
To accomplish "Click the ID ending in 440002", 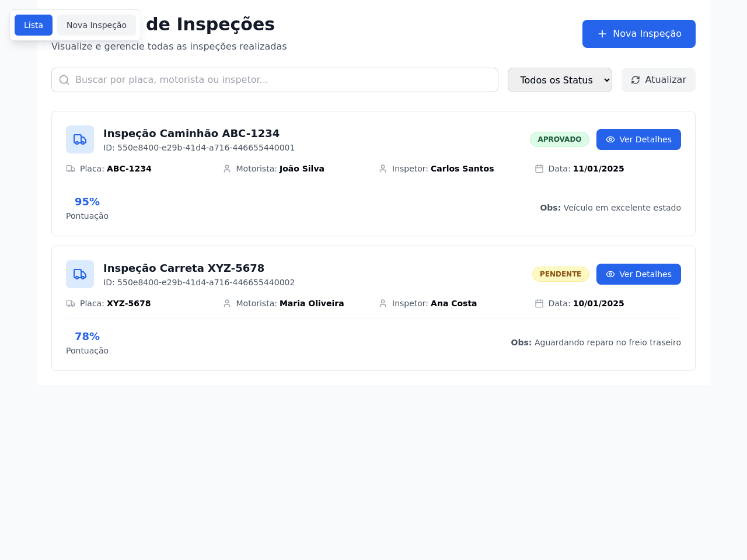I will [x=199, y=282].
